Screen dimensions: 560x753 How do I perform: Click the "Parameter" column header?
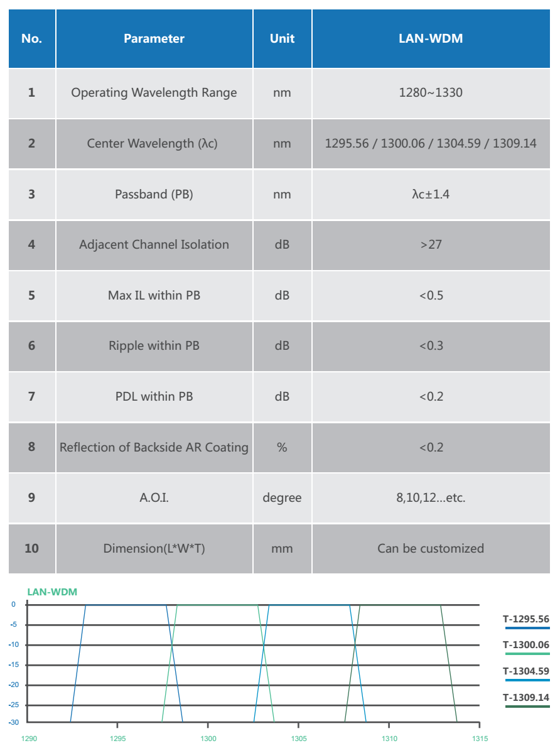click(154, 38)
